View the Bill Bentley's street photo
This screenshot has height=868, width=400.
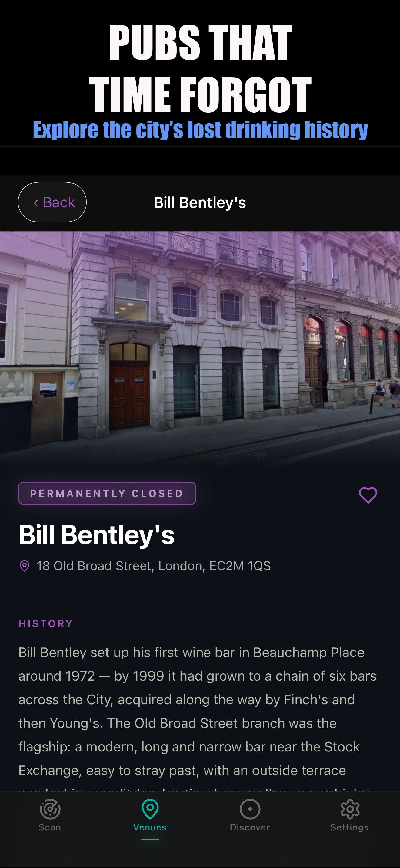click(200, 349)
